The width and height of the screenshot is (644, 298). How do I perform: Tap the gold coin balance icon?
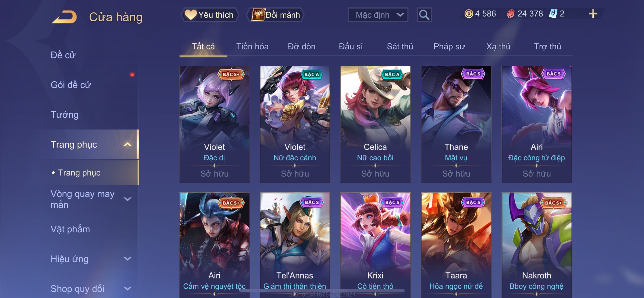(x=469, y=13)
